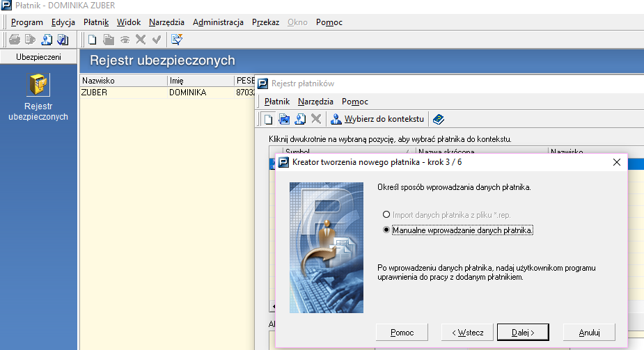Click the Pomoc button in wizard
The height and width of the screenshot is (350, 644).
pyautogui.click(x=402, y=333)
